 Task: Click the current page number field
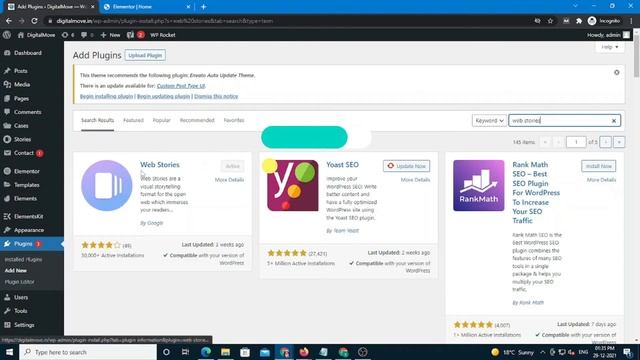[576, 142]
